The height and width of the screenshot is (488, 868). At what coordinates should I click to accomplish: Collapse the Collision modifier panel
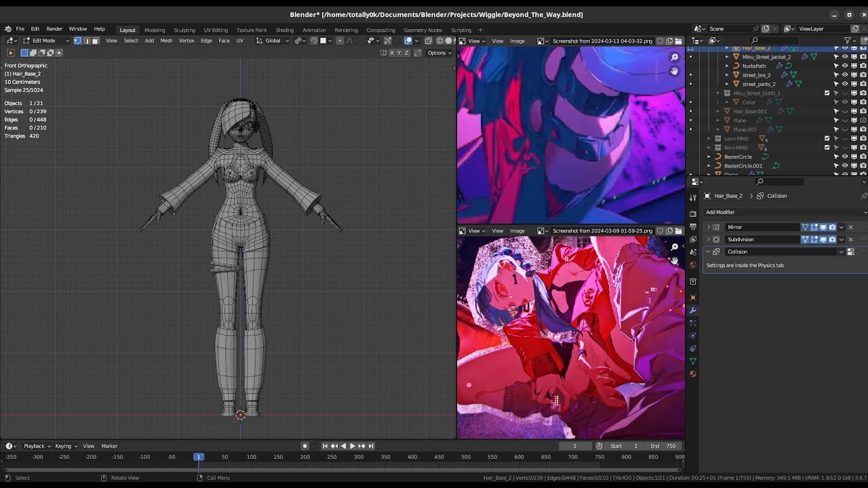click(x=709, y=251)
